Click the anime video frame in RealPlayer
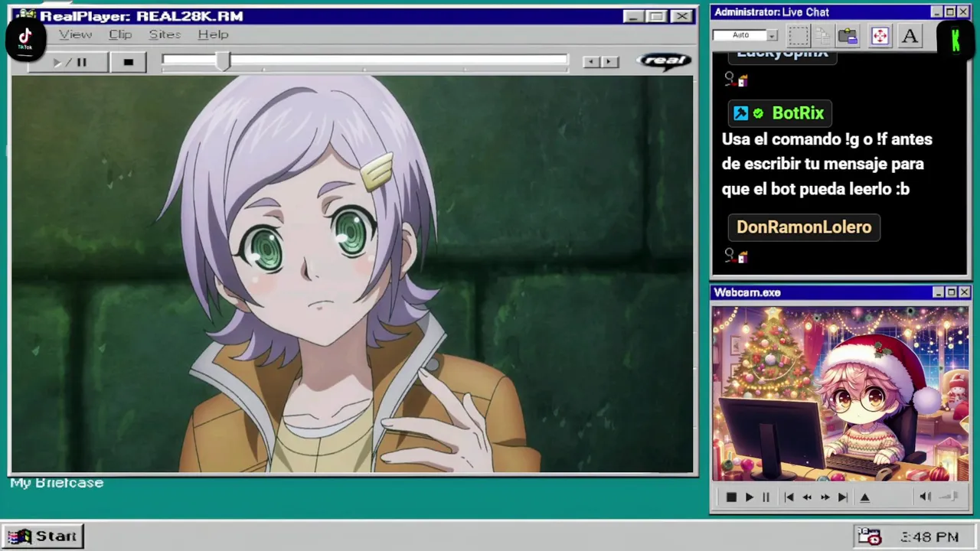This screenshot has width=980, height=551. pyautogui.click(x=352, y=274)
